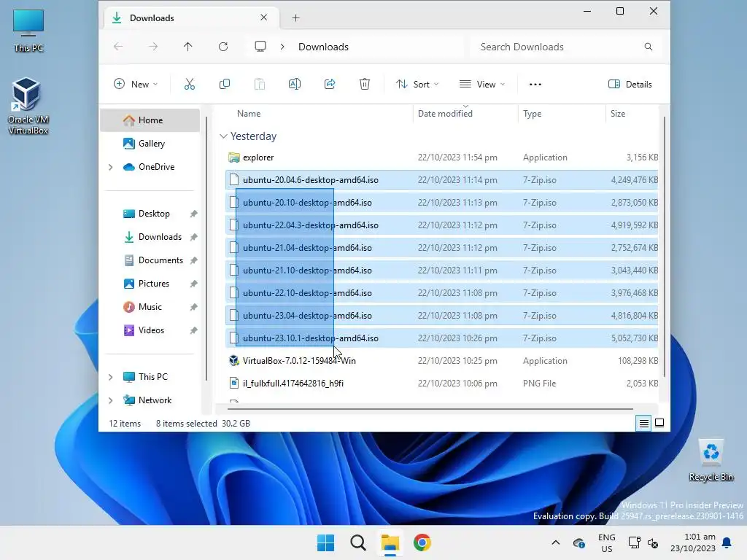Screen dimensions: 747x560
Task: Open the Sort dropdown
Action: click(x=417, y=85)
